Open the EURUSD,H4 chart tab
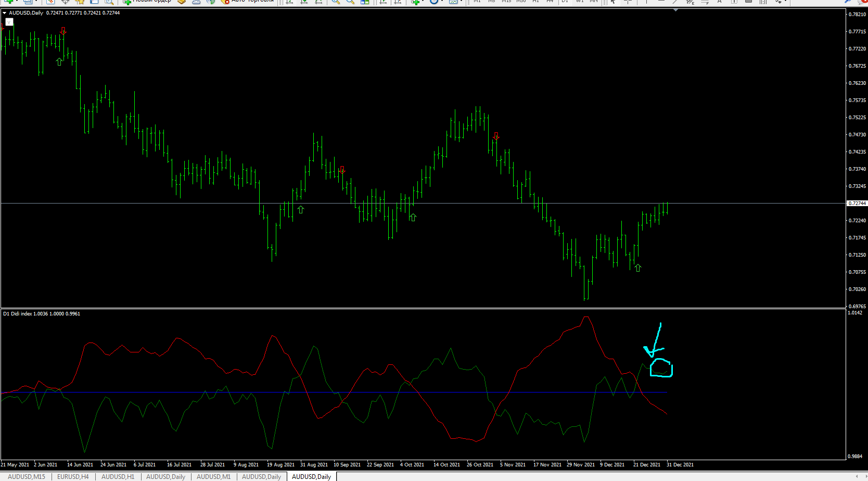Screen dimensions: 868x481 [73, 476]
